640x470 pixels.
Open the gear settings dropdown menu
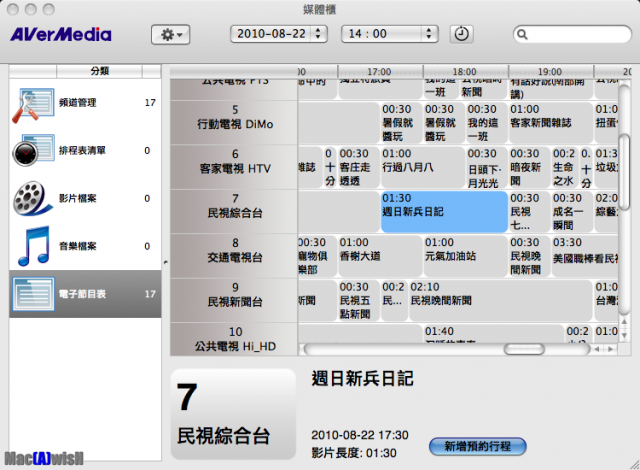(x=170, y=35)
